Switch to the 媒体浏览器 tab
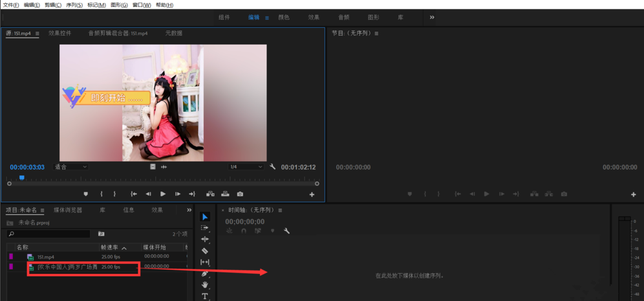 click(68, 210)
